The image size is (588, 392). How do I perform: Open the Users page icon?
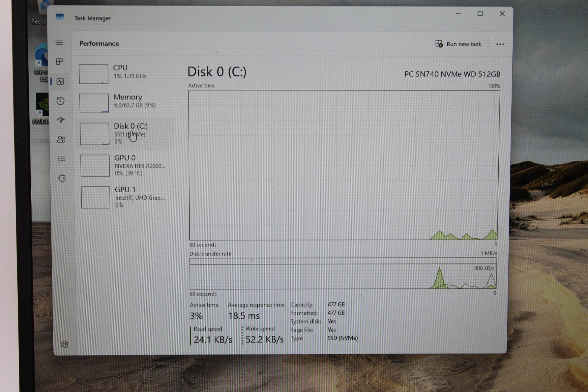pyautogui.click(x=61, y=139)
